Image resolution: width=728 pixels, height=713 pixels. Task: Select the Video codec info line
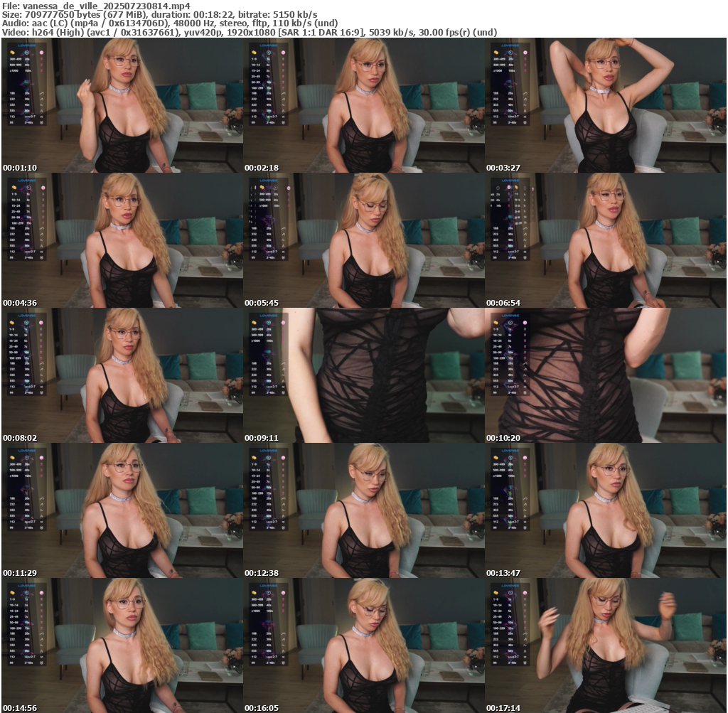(249, 33)
